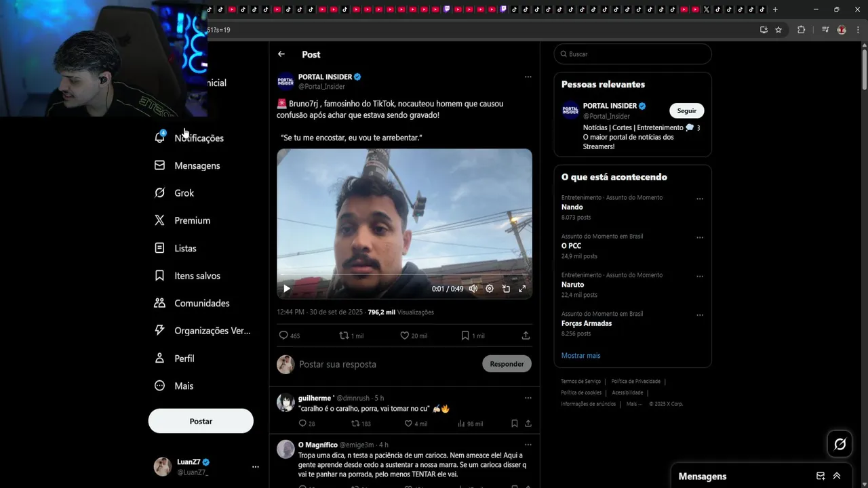Click the install app icon in address bar
868x488 pixels.
tap(764, 30)
